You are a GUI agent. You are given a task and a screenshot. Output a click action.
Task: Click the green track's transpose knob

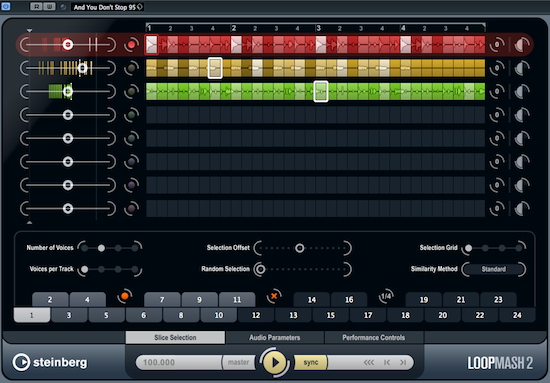(497, 92)
